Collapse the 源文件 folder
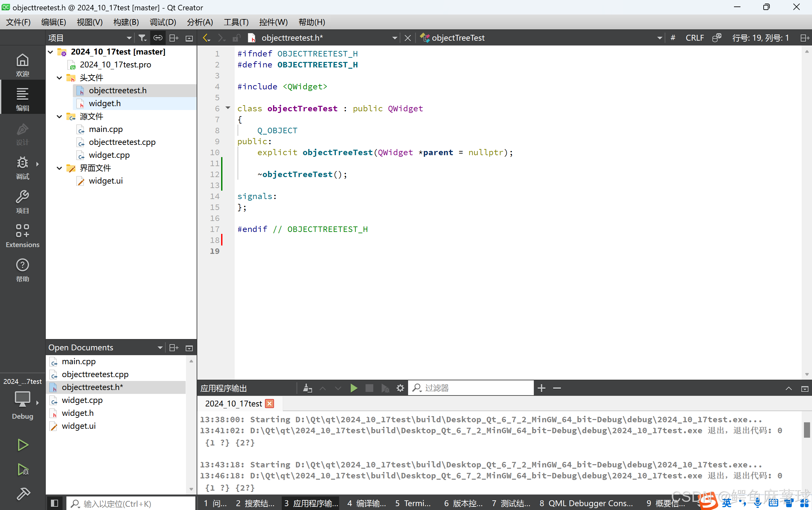The height and width of the screenshot is (510, 812). coord(59,117)
